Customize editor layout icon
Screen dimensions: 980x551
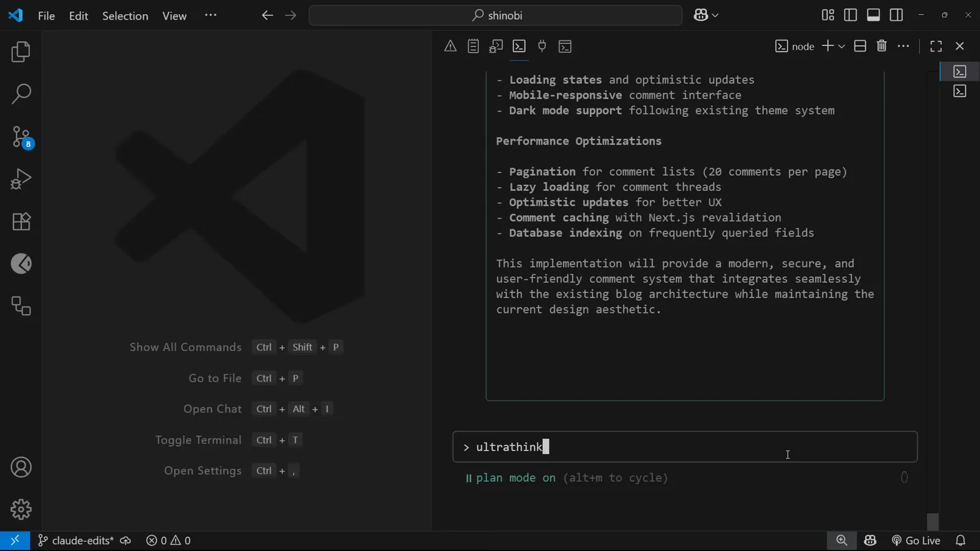pyautogui.click(x=827, y=15)
